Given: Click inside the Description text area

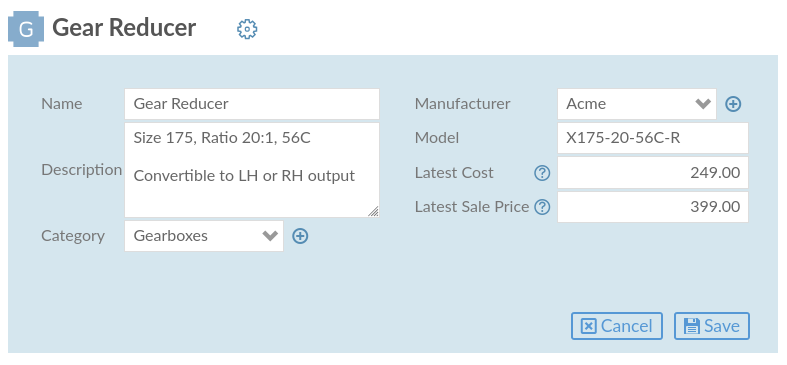Looking at the screenshot, I should (x=252, y=170).
